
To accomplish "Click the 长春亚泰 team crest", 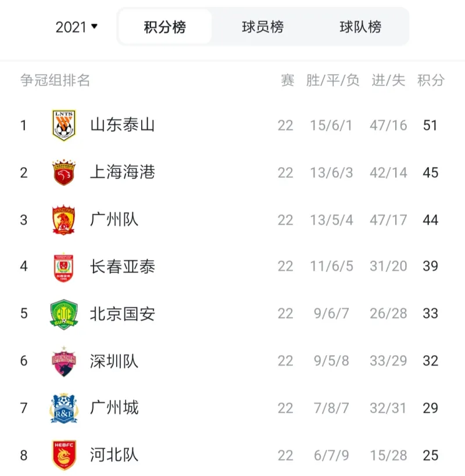I will [63, 267].
